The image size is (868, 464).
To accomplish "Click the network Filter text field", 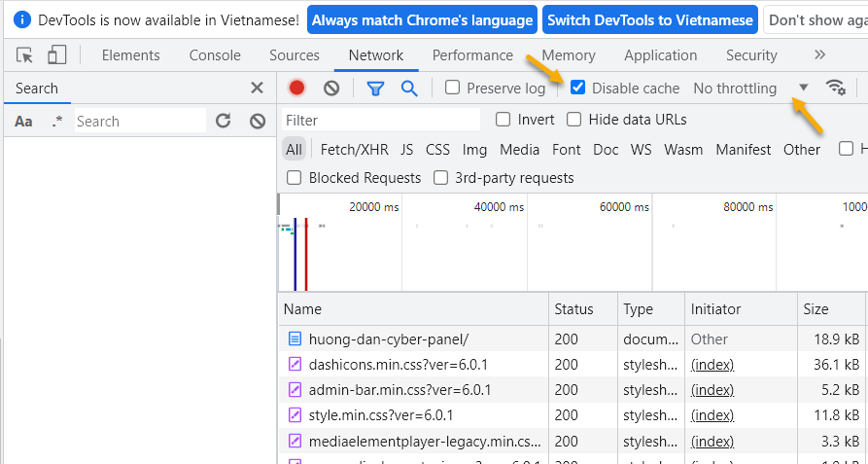I will coord(381,120).
